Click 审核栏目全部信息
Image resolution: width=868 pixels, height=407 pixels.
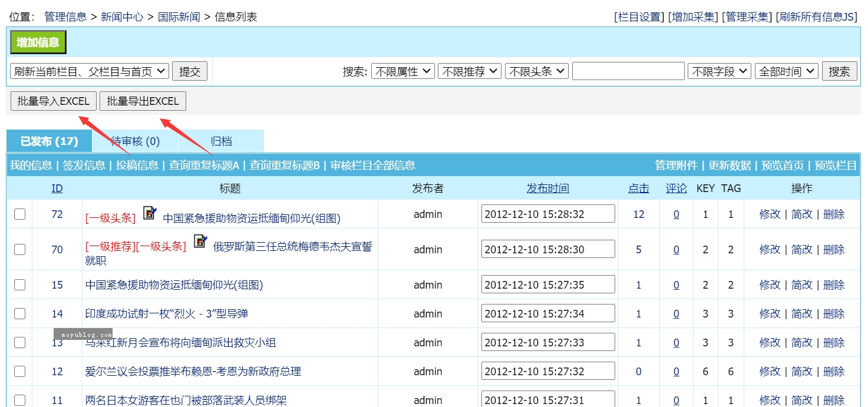(373, 166)
